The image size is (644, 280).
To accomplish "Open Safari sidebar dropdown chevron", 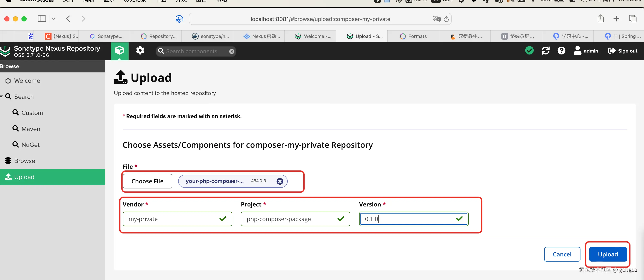I will tap(53, 19).
